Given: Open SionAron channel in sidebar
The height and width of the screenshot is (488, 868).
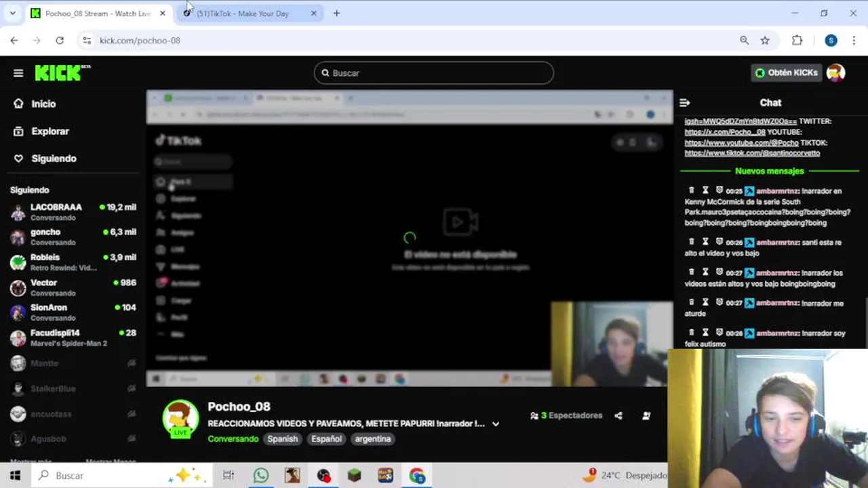Looking at the screenshot, I should (x=73, y=312).
